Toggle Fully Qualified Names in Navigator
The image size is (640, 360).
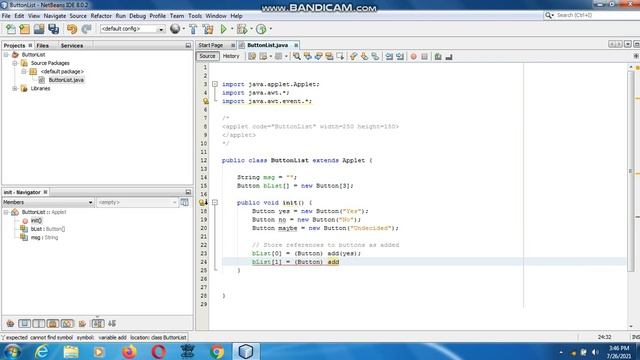(82, 324)
